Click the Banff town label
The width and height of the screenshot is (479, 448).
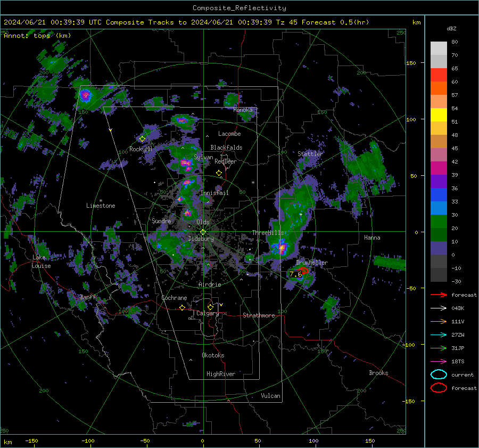click(x=88, y=297)
